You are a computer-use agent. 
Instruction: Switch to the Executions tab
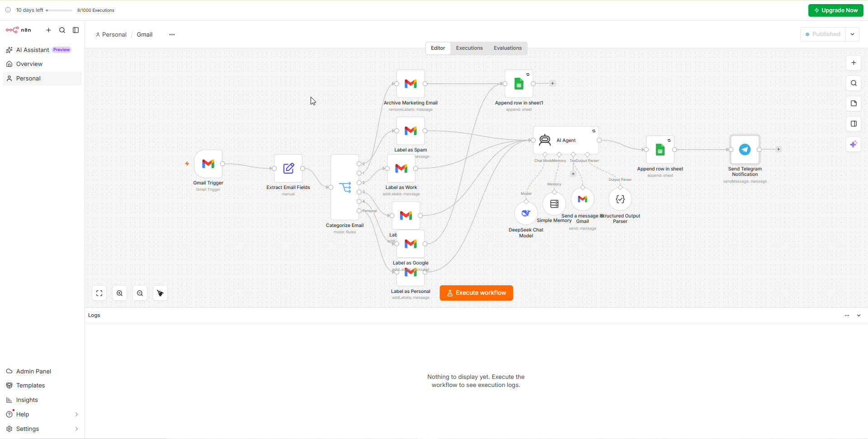(x=469, y=48)
